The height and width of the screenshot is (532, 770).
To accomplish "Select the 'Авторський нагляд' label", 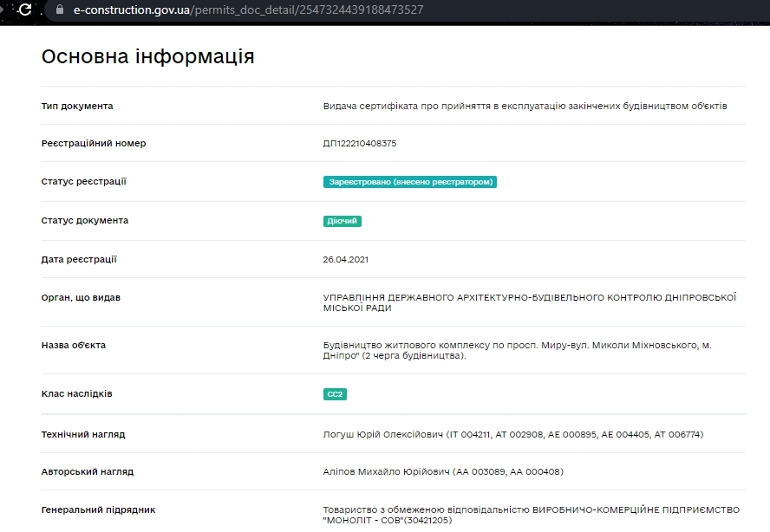I will (88, 471).
